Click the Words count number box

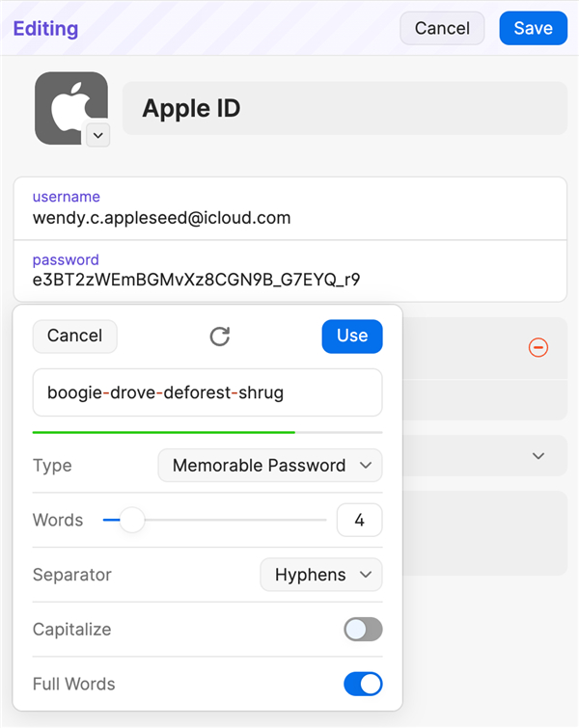point(359,520)
